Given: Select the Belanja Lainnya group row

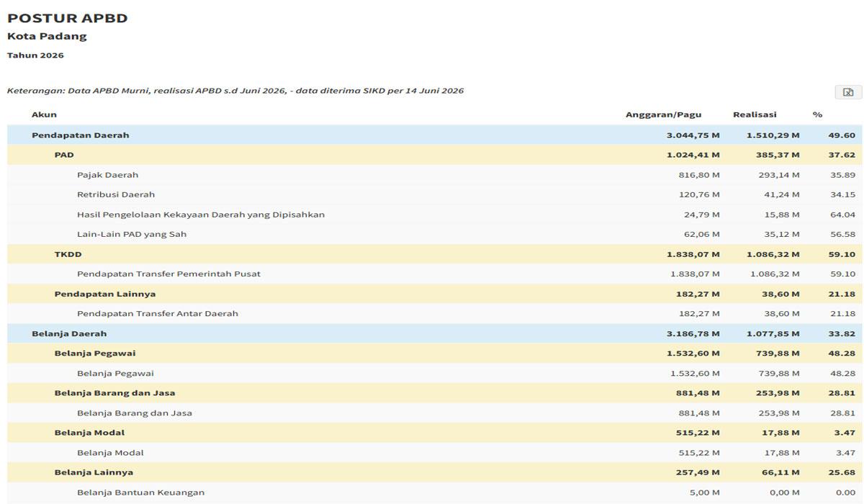Looking at the screenshot, I should point(435,472).
